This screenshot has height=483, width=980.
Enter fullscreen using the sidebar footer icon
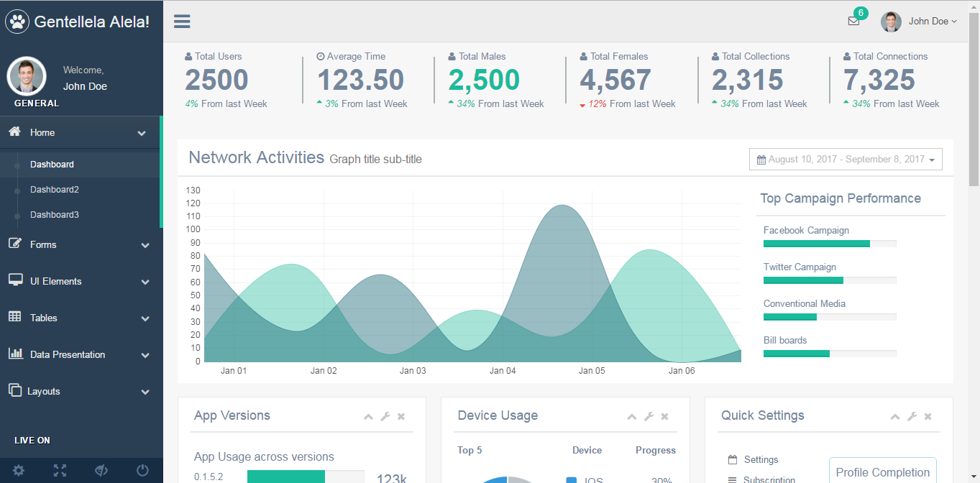[60, 471]
